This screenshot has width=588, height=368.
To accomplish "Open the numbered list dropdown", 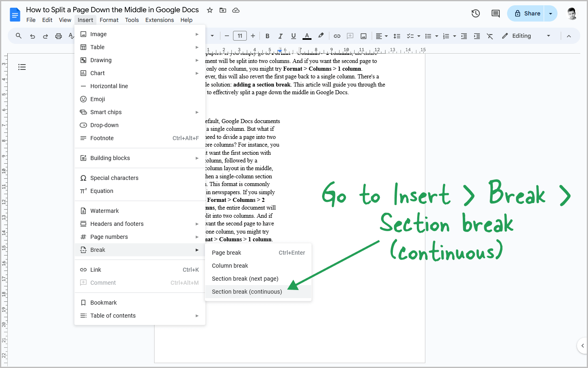I will (449, 36).
